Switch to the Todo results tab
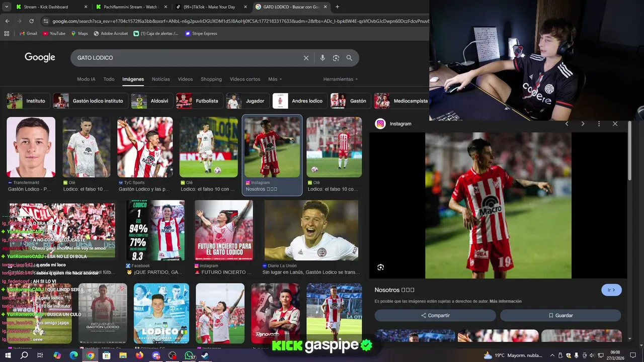This screenshot has width=644, height=362. (109, 79)
